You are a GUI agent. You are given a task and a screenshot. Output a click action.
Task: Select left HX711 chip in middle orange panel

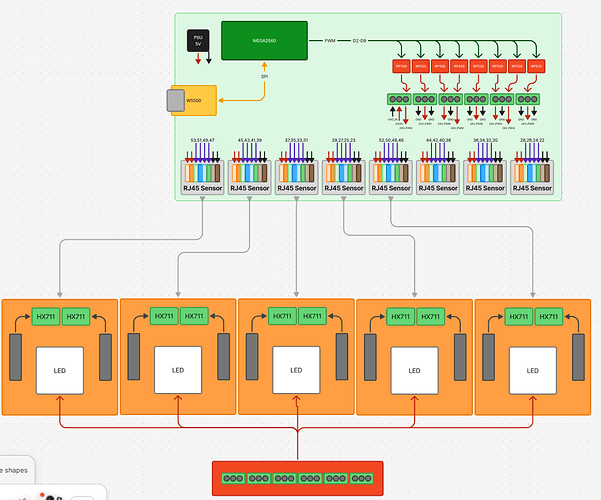(x=282, y=316)
